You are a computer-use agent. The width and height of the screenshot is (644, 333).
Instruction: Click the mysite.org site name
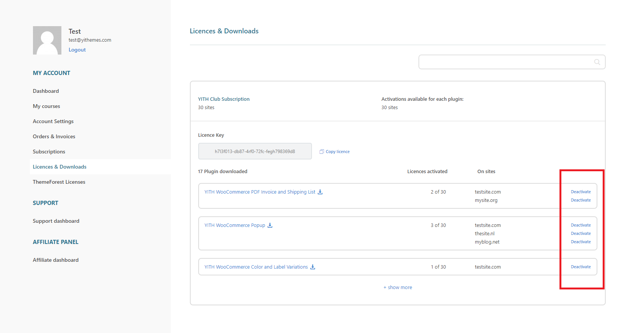pyautogui.click(x=486, y=200)
